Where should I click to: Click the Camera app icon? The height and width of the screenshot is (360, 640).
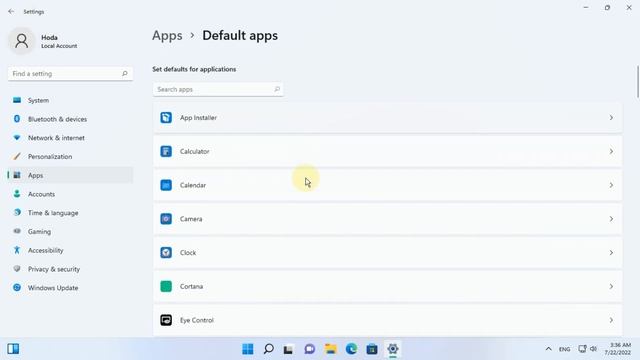pos(166,219)
